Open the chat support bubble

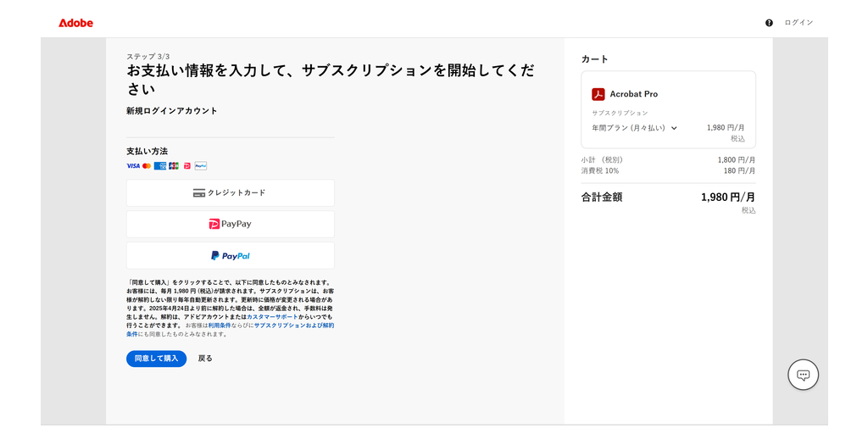coord(803,375)
